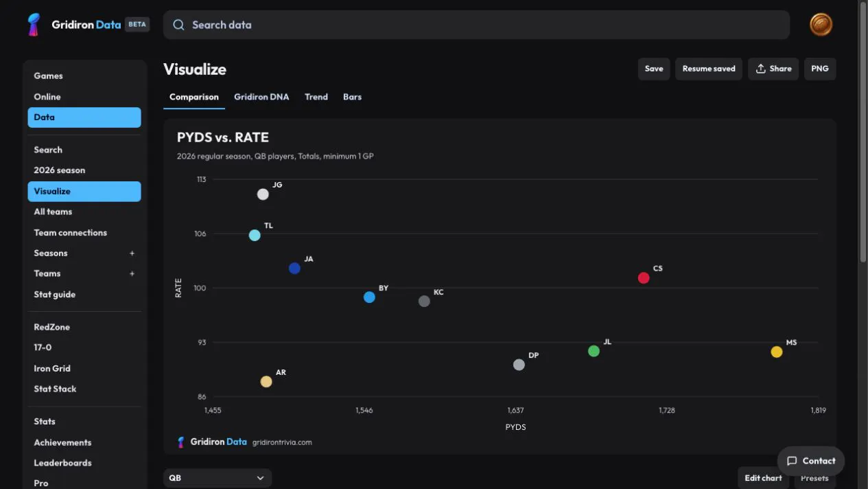This screenshot has height=489, width=868.
Task: Select the MS data point
Action: (776, 352)
